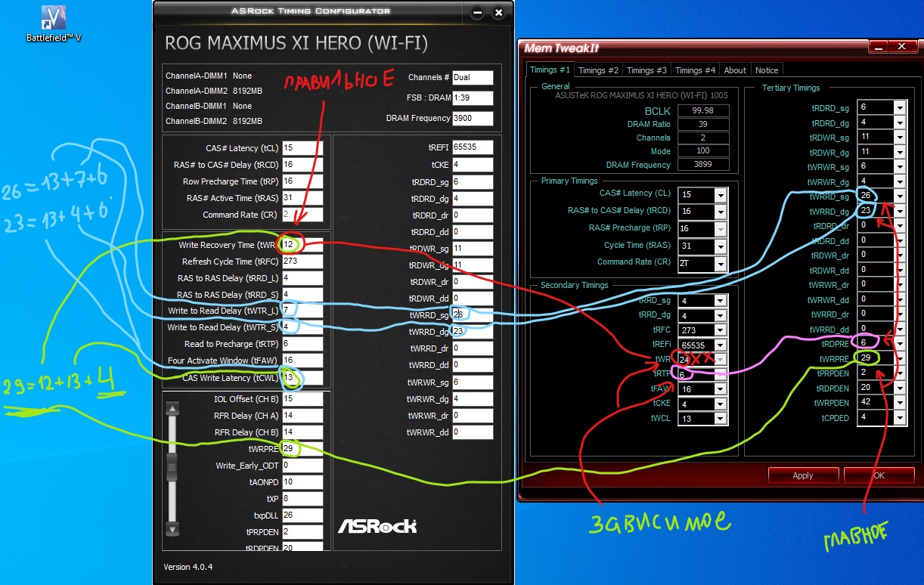Screen dimensions: 924x585
Task: Open the tWRPRE dropdown in Tertiary Timings
Action: (900, 358)
